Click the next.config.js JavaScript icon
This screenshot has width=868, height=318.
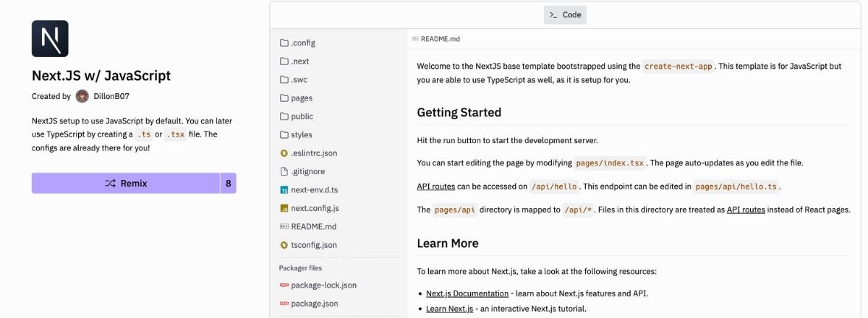(284, 208)
